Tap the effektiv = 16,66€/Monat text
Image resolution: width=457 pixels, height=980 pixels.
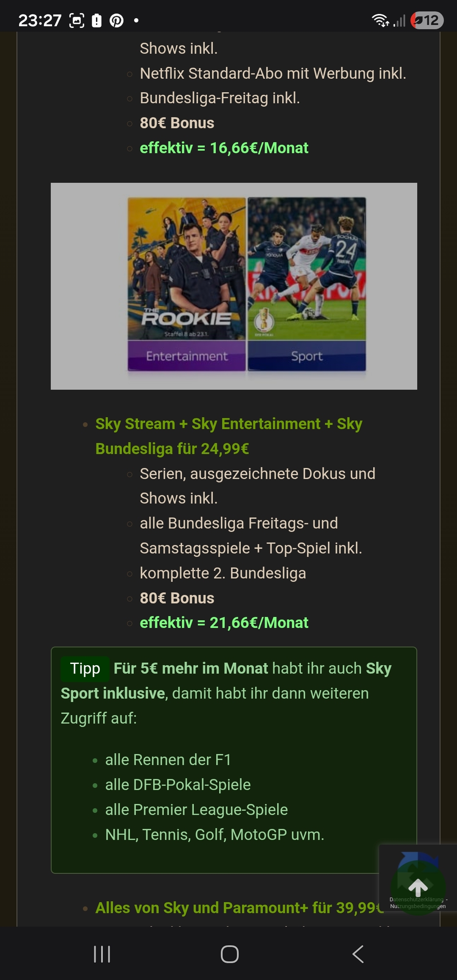(x=224, y=148)
